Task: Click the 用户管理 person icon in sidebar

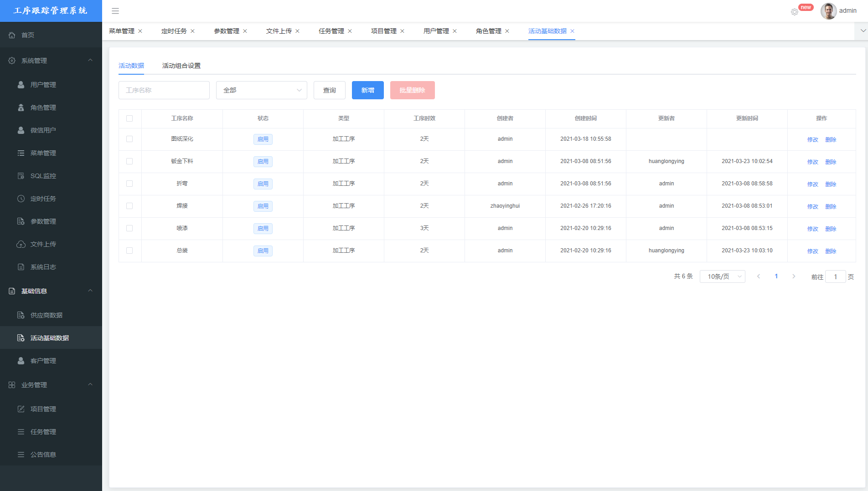Action: [21, 85]
